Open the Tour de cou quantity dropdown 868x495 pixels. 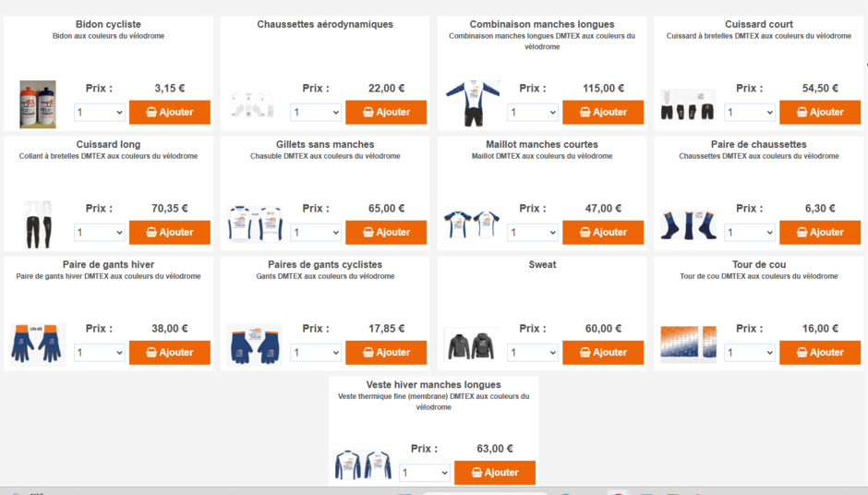pos(750,353)
